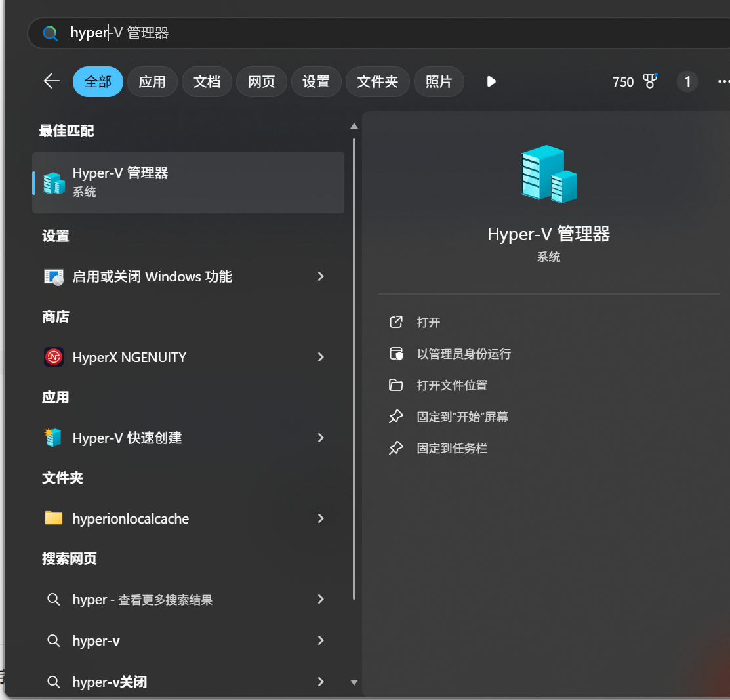Expand hyper - 查看更多搜索结果 chevron
730x700 pixels.
coord(320,600)
